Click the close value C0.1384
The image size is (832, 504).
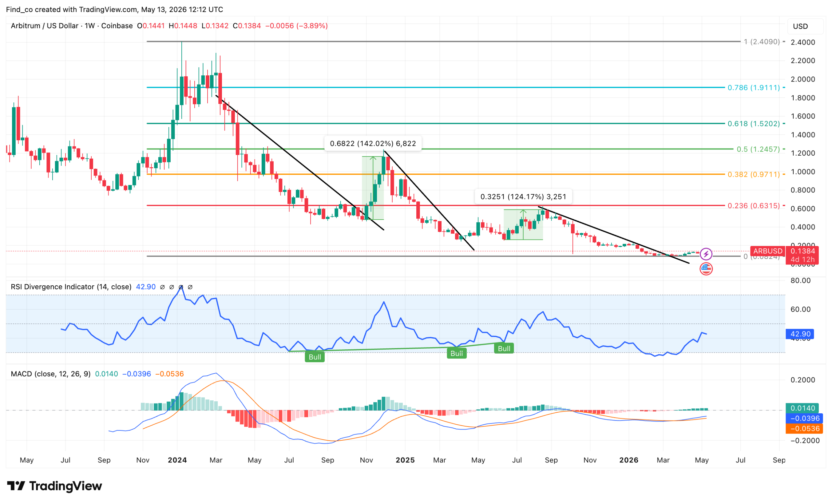[247, 26]
